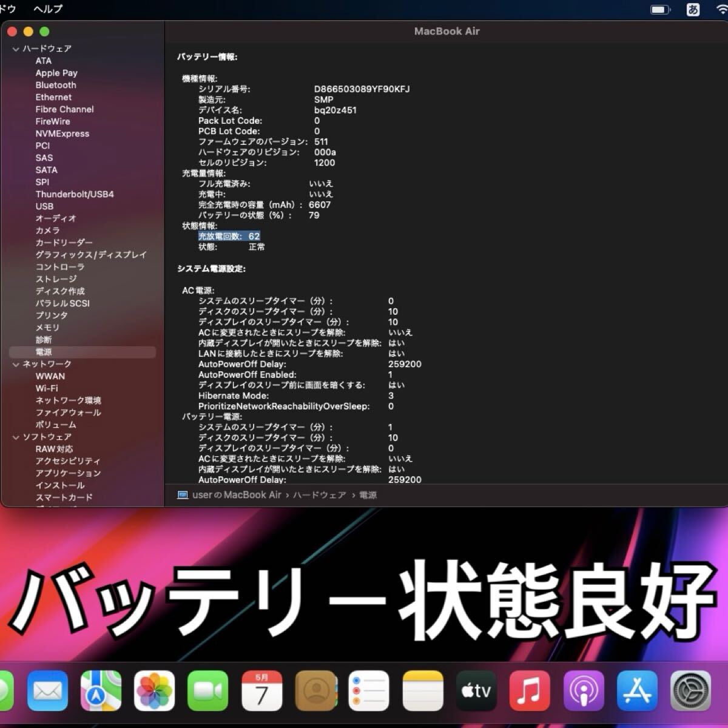Select PCI in the sidebar

(42, 146)
